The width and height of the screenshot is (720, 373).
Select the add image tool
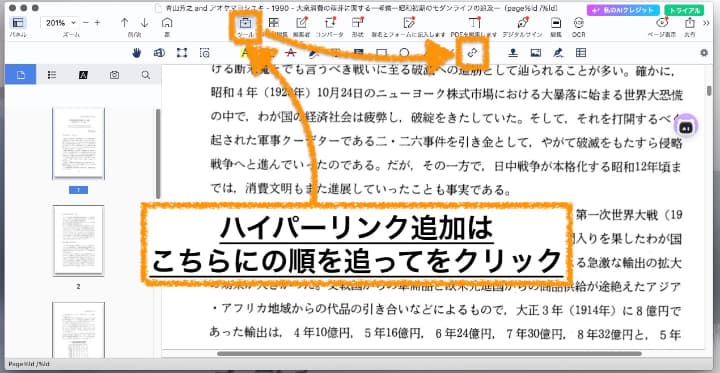click(535, 53)
